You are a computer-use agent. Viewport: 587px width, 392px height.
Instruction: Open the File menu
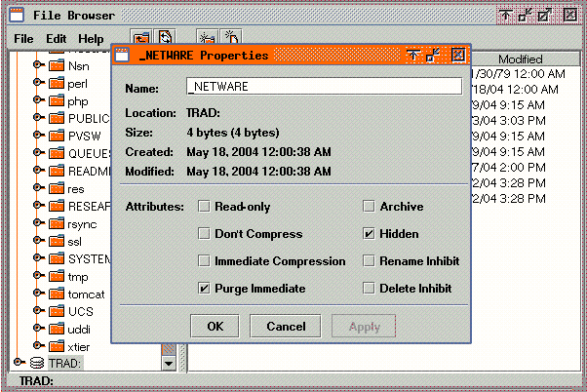[23, 39]
